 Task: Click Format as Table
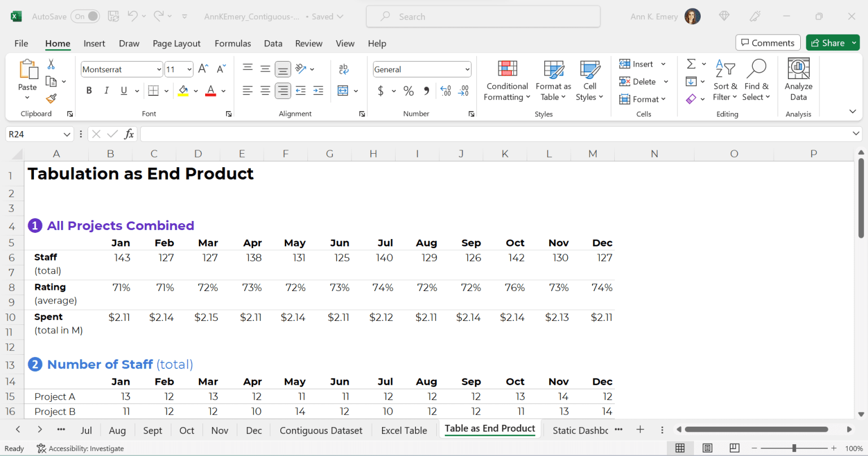[553, 81]
